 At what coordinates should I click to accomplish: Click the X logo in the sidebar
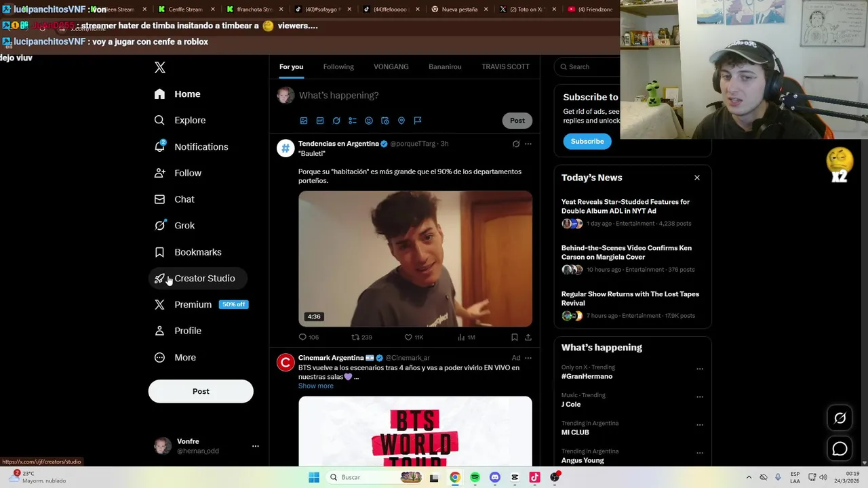tap(160, 67)
